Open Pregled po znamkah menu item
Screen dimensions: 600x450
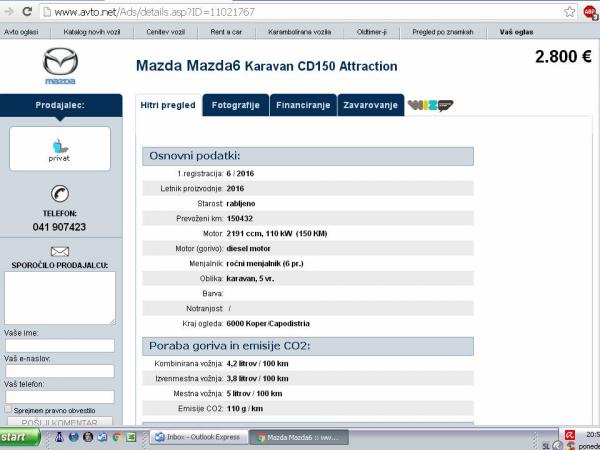coord(443,32)
